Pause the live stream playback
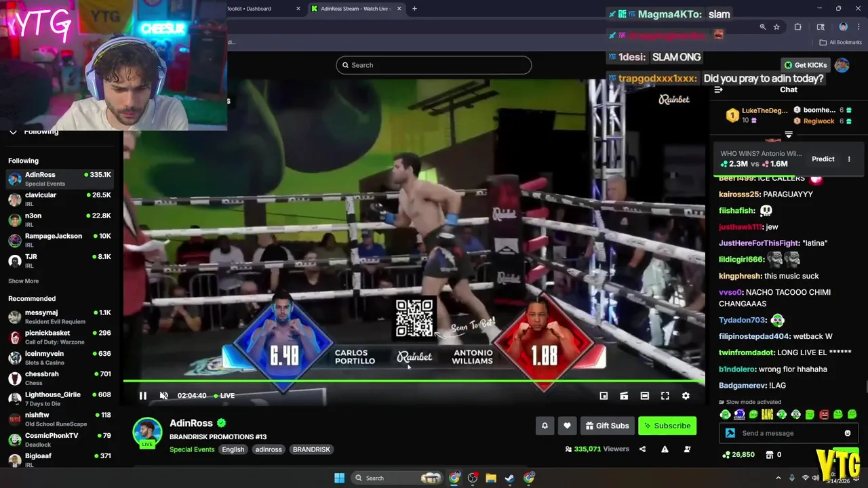Viewport: 868px width, 488px height. 143,396
